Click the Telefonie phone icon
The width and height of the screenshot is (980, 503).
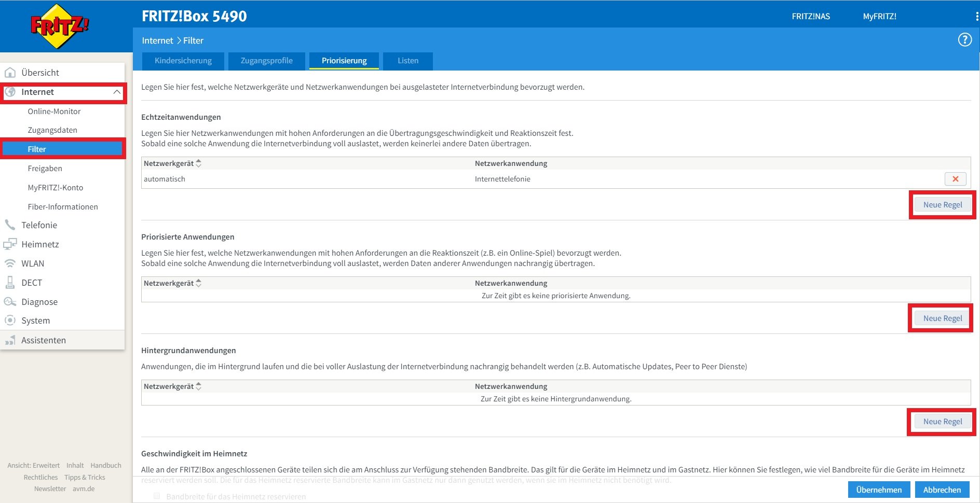coord(10,225)
